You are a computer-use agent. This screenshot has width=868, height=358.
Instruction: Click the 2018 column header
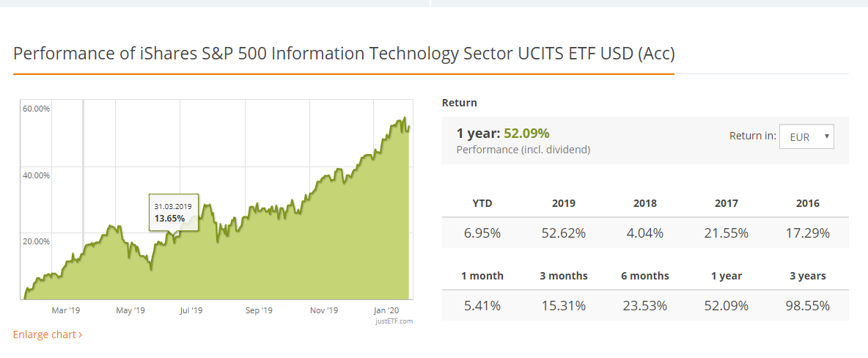point(645,203)
